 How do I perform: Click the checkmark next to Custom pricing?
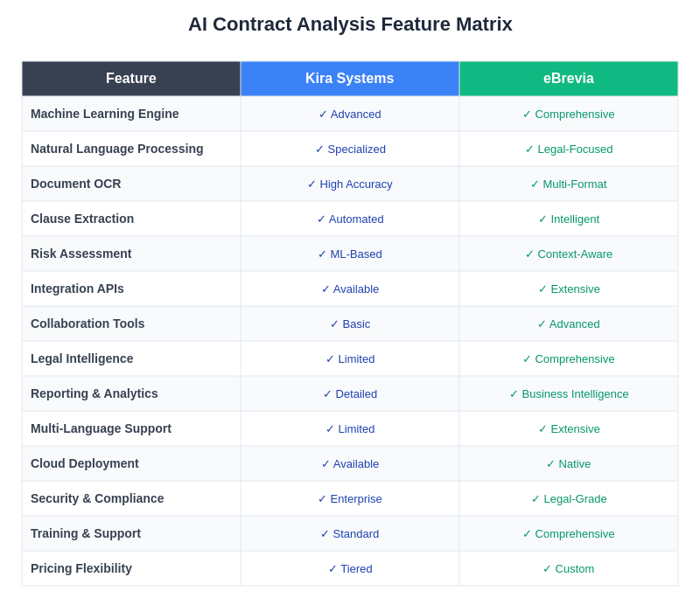click(x=548, y=568)
